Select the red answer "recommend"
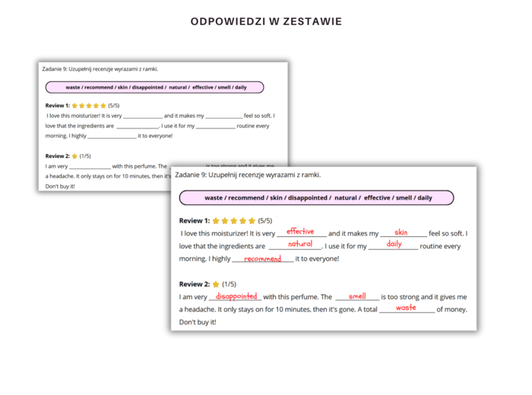Image resolution: width=532 pixels, height=395 pixels. point(262,258)
